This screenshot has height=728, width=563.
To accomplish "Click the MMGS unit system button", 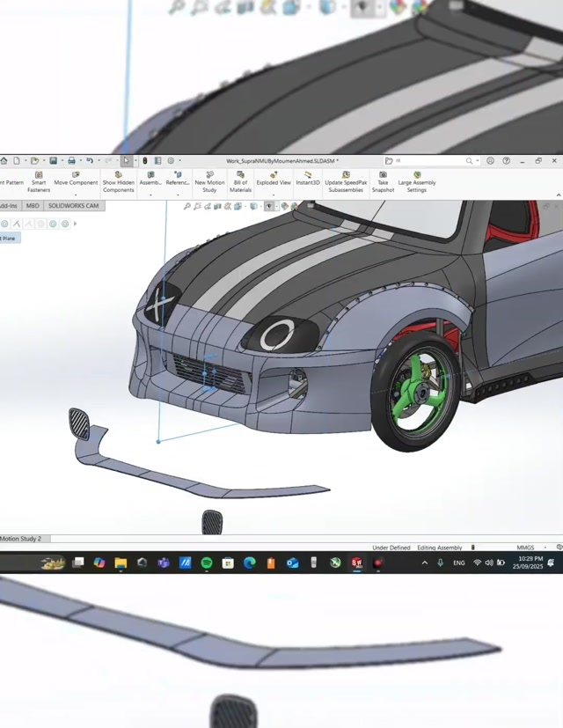I will (525, 548).
